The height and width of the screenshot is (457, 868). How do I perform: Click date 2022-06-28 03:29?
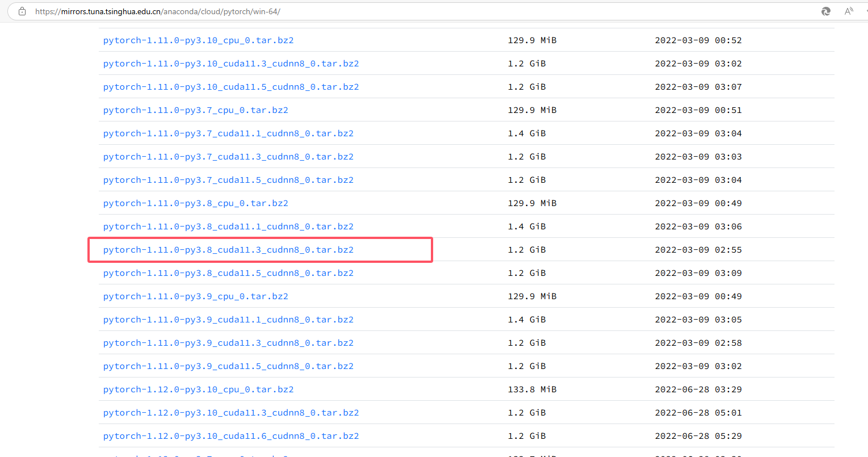point(698,389)
